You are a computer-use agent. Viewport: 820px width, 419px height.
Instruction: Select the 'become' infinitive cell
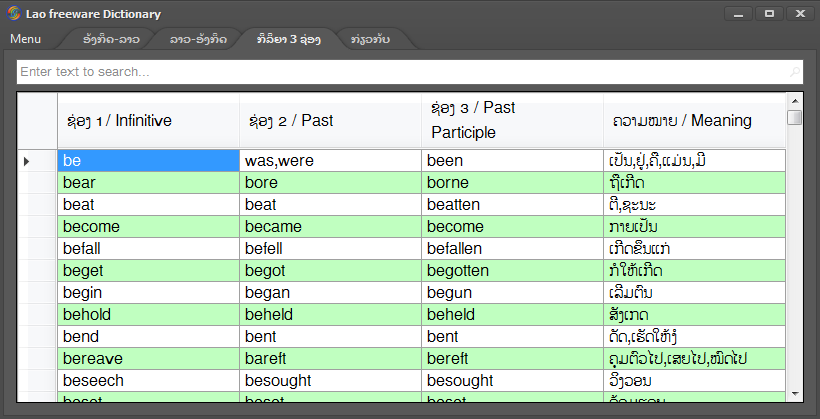[x=147, y=226]
